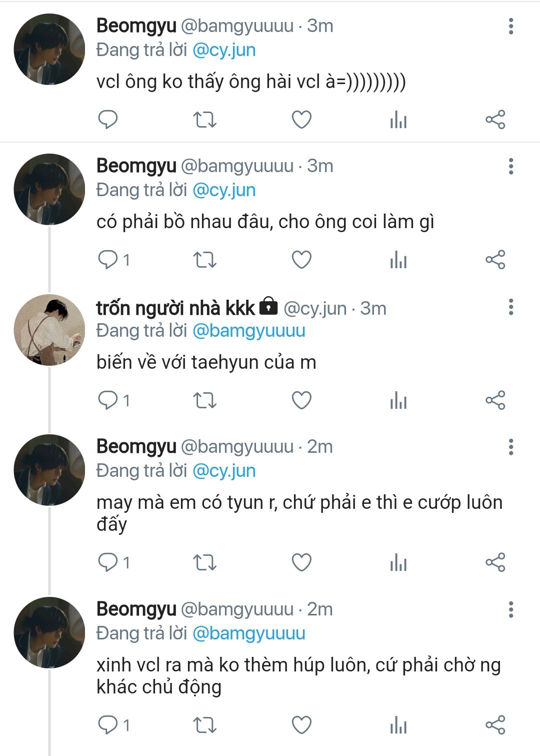This screenshot has height=756, width=540.
Task: Open more options for trốn người nhà kkk's tweet
Action: point(510,307)
